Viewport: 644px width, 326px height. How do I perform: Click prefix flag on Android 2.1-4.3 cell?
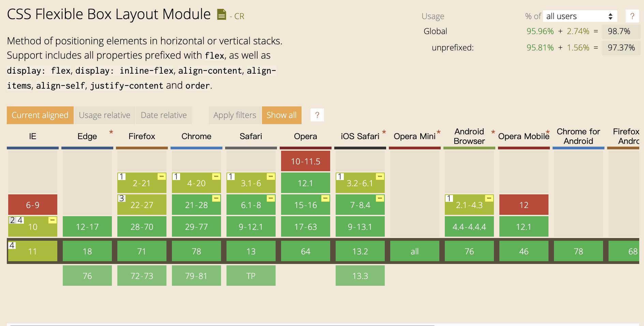click(489, 198)
